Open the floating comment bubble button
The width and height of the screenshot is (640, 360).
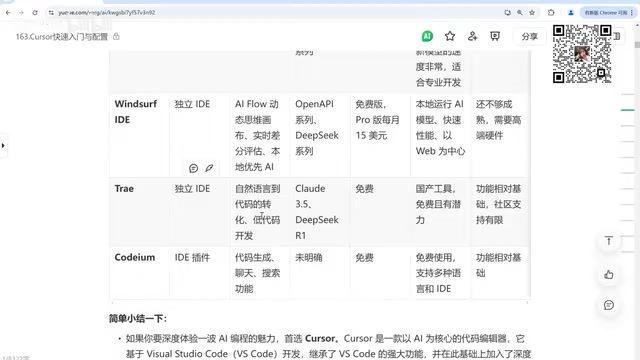pyautogui.click(x=609, y=305)
